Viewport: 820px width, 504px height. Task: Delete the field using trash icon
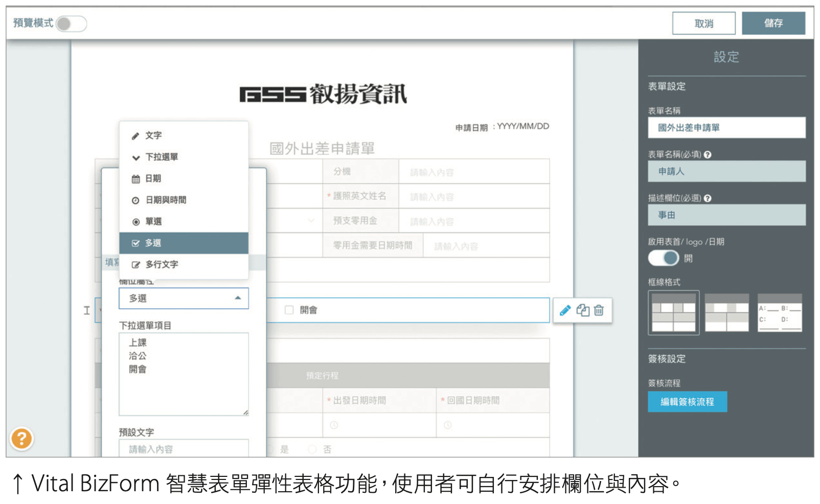(599, 310)
